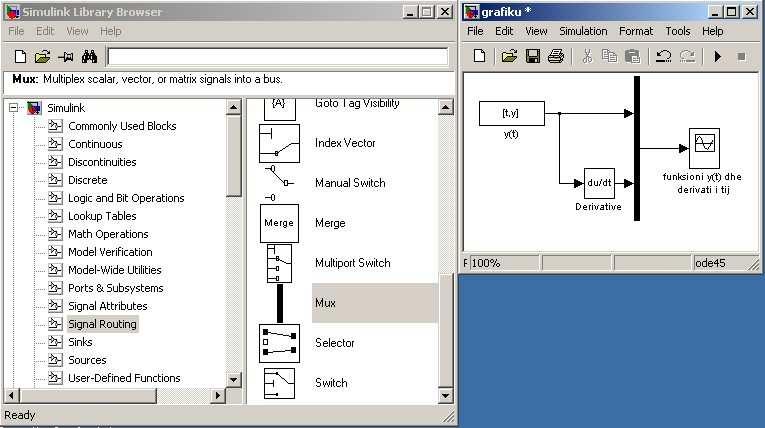Open Edit menu in Library Browser
This screenshot has height=428, width=765.
coord(45,31)
